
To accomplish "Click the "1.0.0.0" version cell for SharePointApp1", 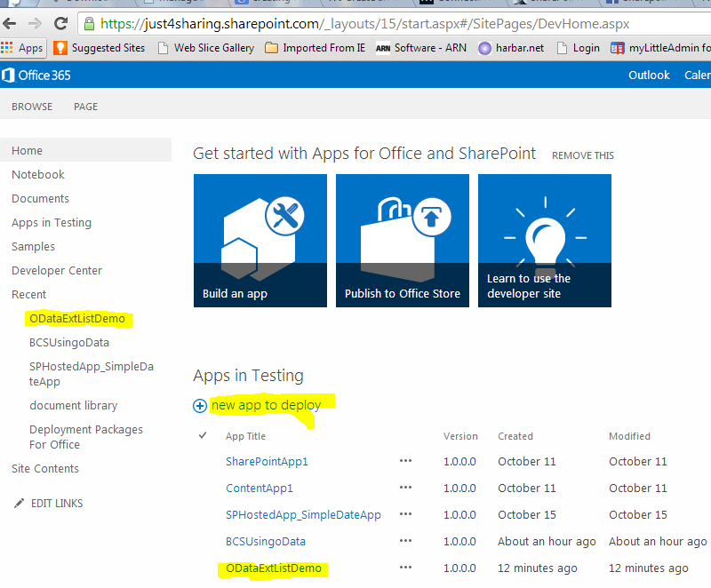I will click(459, 461).
